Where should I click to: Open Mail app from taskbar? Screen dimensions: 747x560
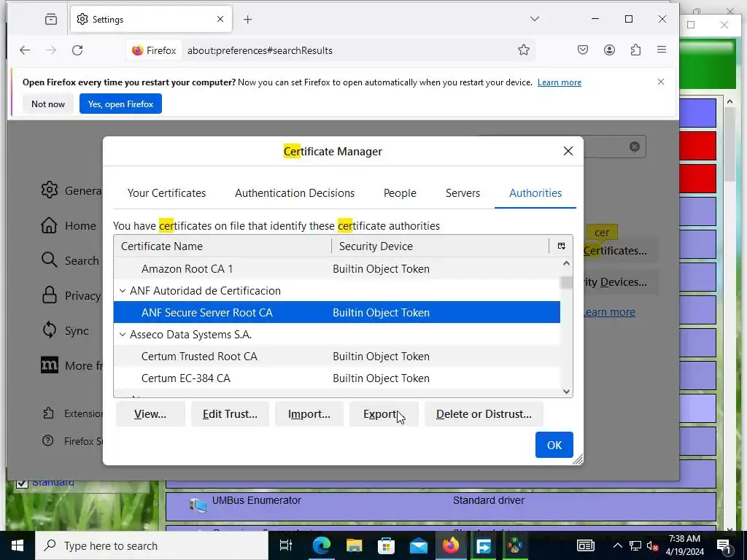[x=419, y=545]
